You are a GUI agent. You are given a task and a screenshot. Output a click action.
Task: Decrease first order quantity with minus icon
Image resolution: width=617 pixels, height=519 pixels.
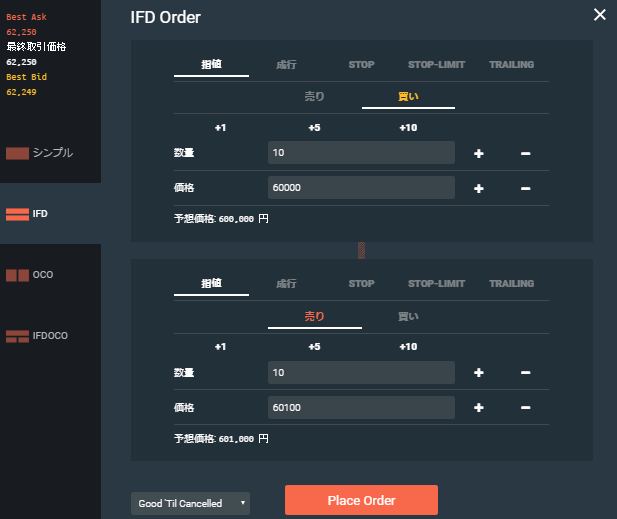point(525,153)
